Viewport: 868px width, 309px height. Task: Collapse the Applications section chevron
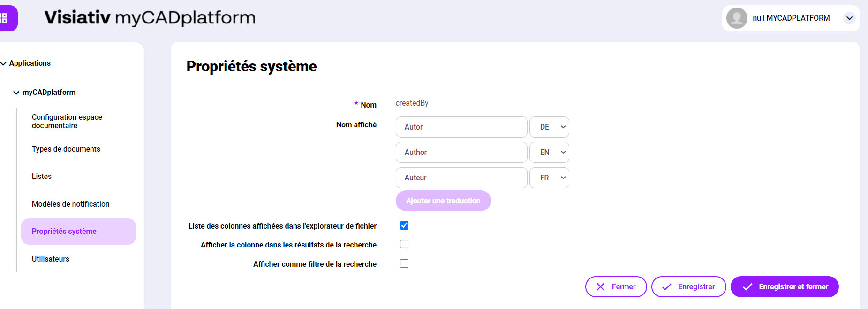[x=4, y=63]
